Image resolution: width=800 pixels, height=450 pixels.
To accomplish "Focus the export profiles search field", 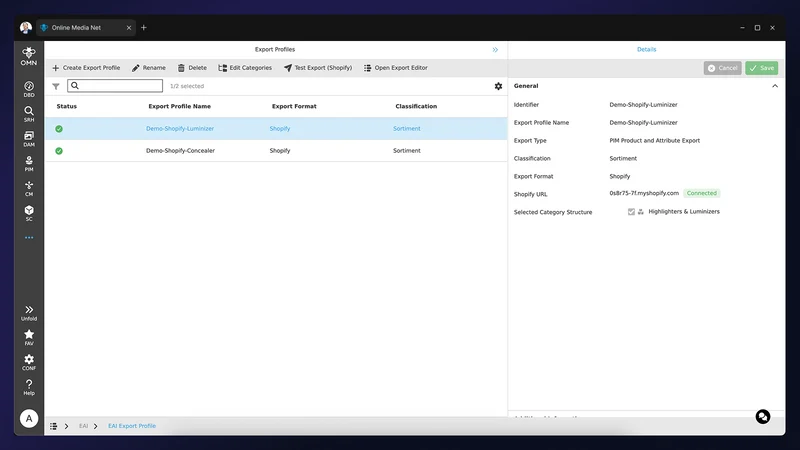I will coord(115,86).
